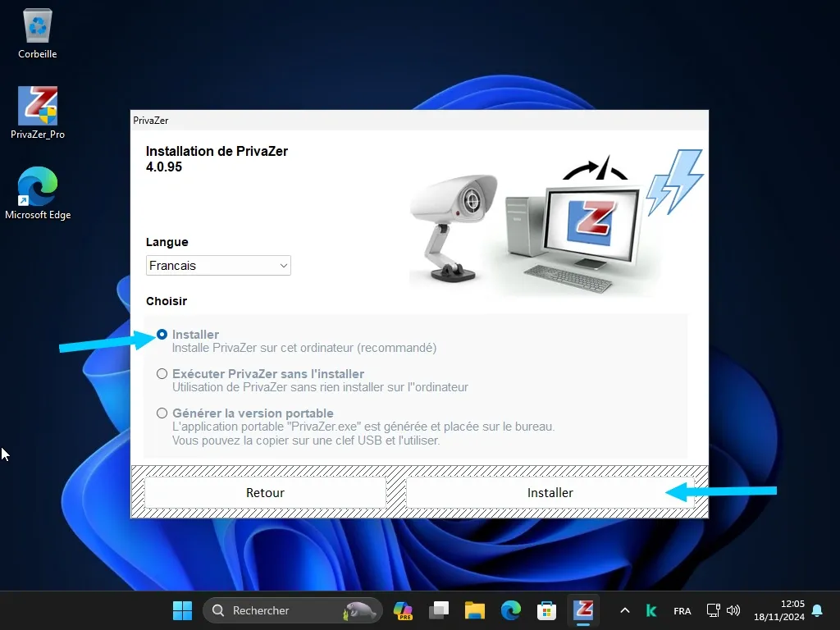Image resolution: width=840 pixels, height=630 pixels.
Task: Choose Générer la version portable radio
Action: pyautogui.click(x=162, y=413)
